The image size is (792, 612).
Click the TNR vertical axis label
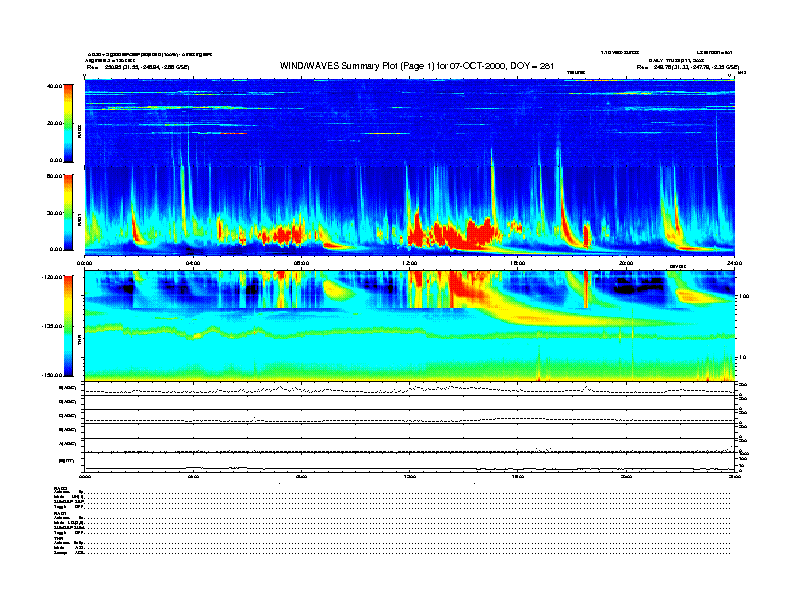(79, 342)
